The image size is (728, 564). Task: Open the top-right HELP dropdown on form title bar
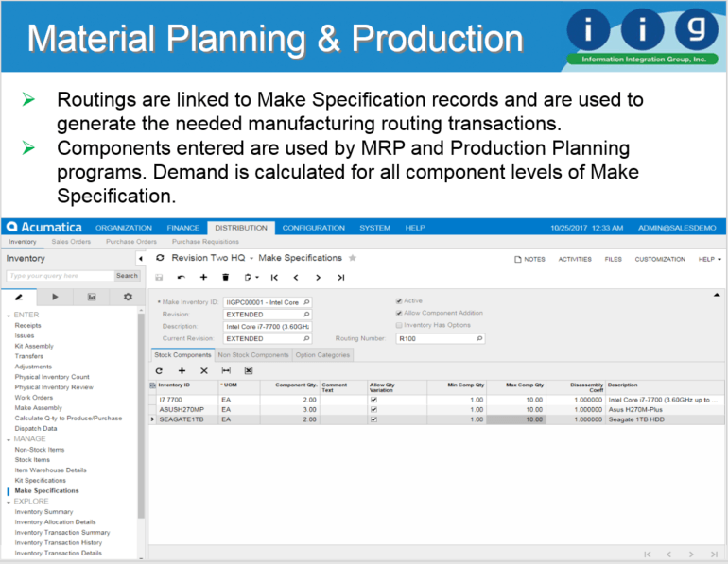coord(709,259)
